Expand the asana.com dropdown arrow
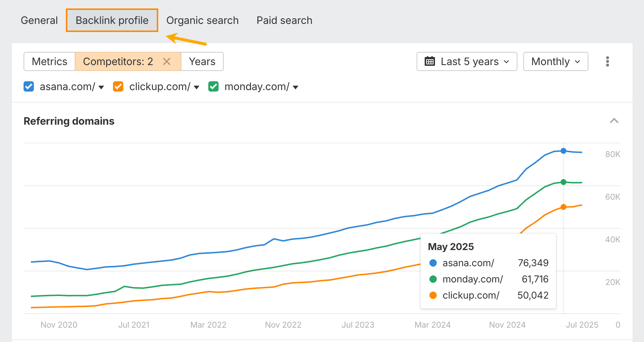The height and width of the screenshot is (342, 644). 101,88
